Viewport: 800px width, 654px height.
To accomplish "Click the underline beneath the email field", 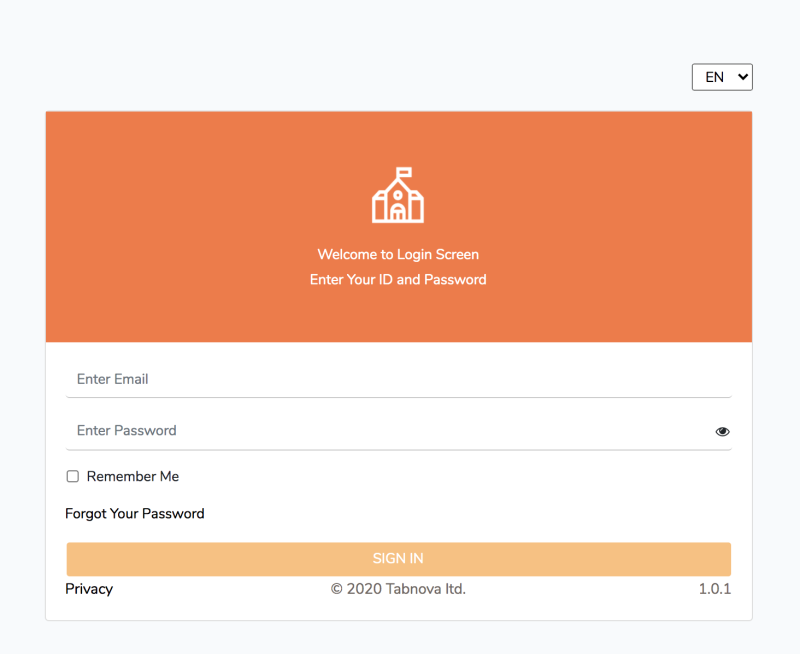I will (398, 397).
